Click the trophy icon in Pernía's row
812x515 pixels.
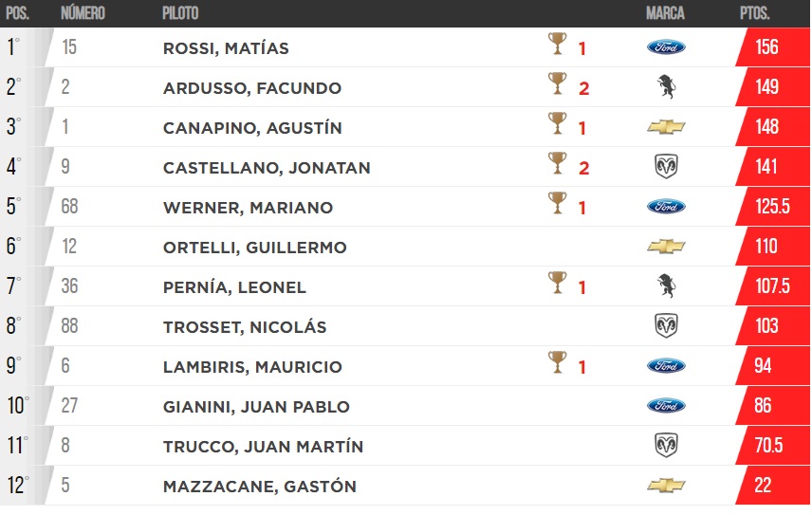click(x=557, y=283)
